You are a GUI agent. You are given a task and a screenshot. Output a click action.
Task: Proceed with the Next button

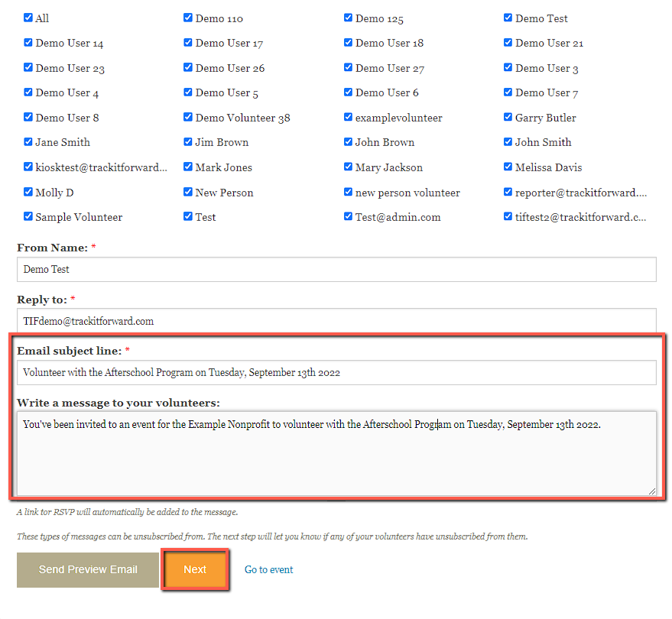pos(195,570)
